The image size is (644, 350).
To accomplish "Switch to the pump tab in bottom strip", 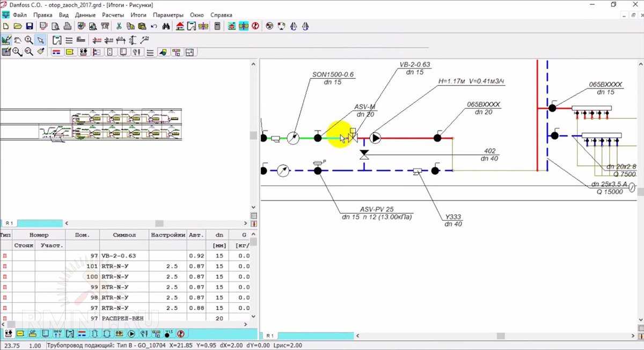I will pos(131,334).
